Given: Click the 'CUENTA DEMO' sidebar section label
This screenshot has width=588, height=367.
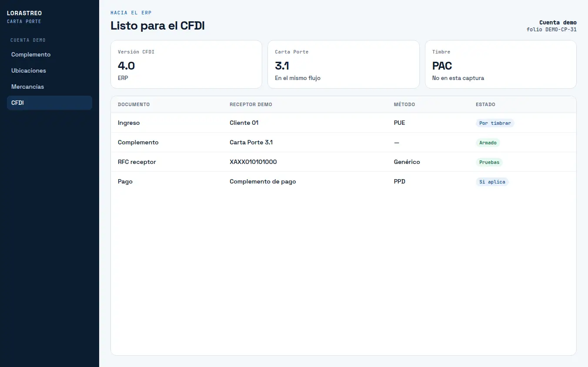Looking at the screenshot, I should [28, 40].
